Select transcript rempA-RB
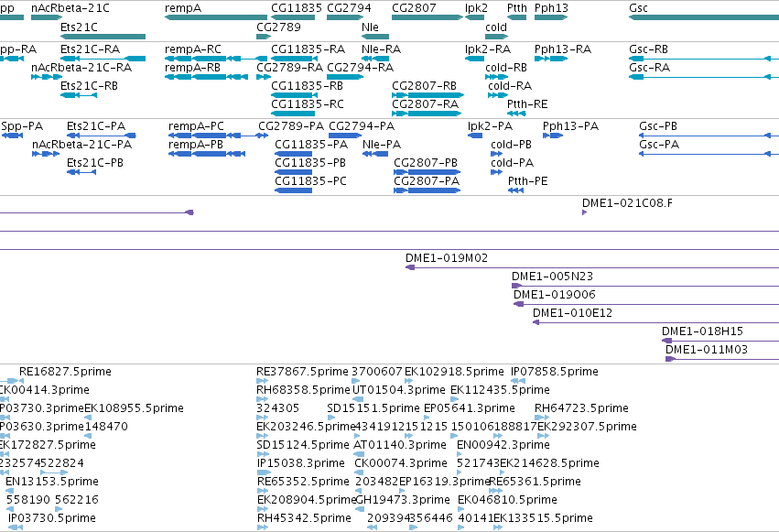Screen dimensions: 779x532 [x=193, y=67]
